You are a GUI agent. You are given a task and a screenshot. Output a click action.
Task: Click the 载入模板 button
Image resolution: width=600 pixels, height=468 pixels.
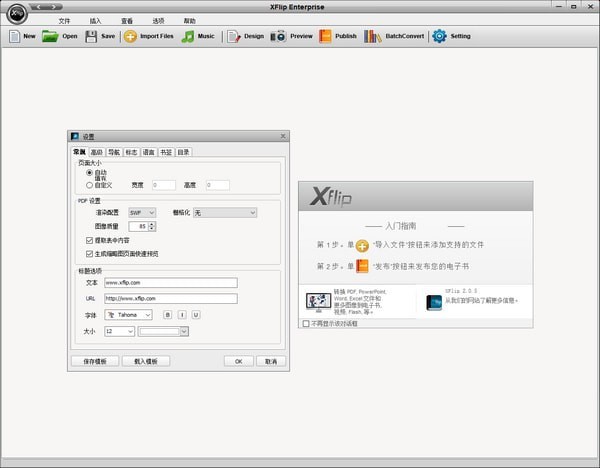point(146,361)
